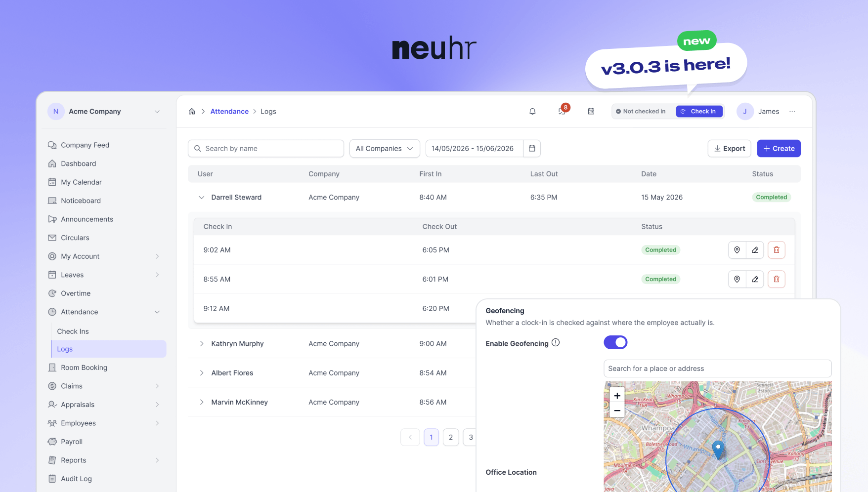Click the J user avatar
The image size is (868, 492).
click(x=745, y=112)
